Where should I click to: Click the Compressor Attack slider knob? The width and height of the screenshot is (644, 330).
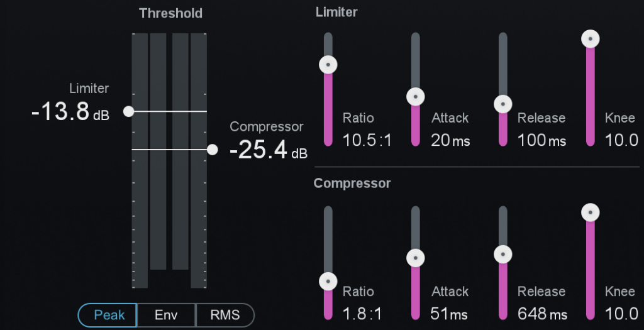415,258
